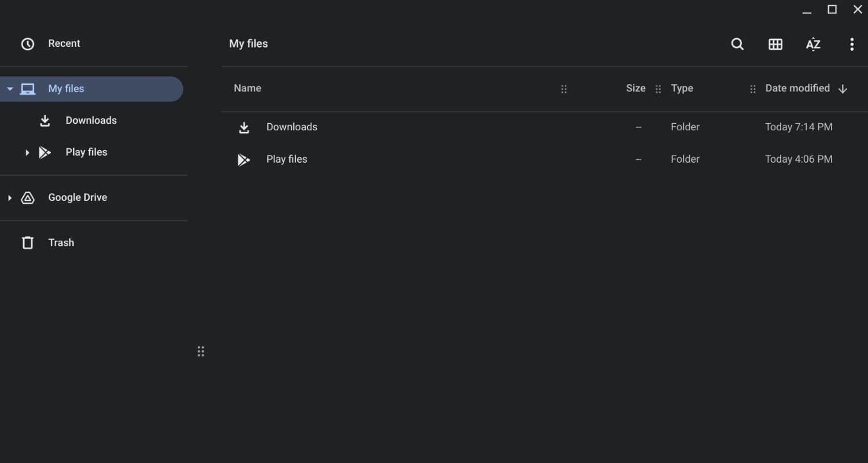Image resolution: width=868 pixels, height=463 pixels.
Task: Click the Folder type cell of Downloads
Action: (685, 127)
